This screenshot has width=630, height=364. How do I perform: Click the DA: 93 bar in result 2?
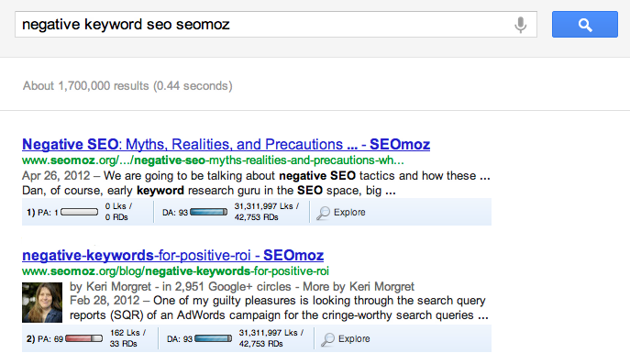[x=214, y=338]
